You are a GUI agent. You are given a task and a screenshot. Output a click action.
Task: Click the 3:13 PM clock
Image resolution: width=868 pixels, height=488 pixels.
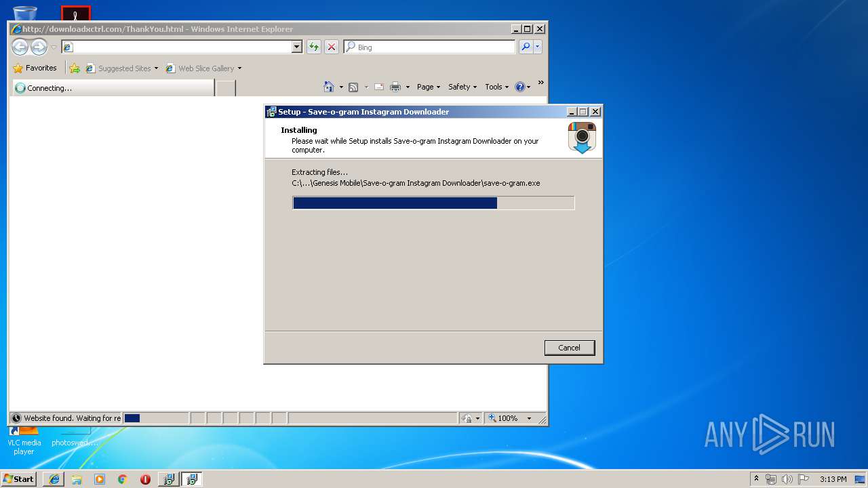click(833, 479)
